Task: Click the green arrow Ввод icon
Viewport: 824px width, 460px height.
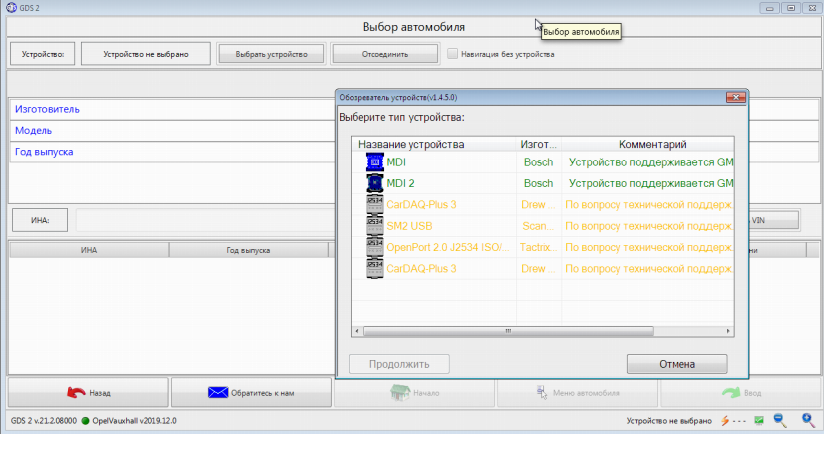Action: tap(730, 393)
